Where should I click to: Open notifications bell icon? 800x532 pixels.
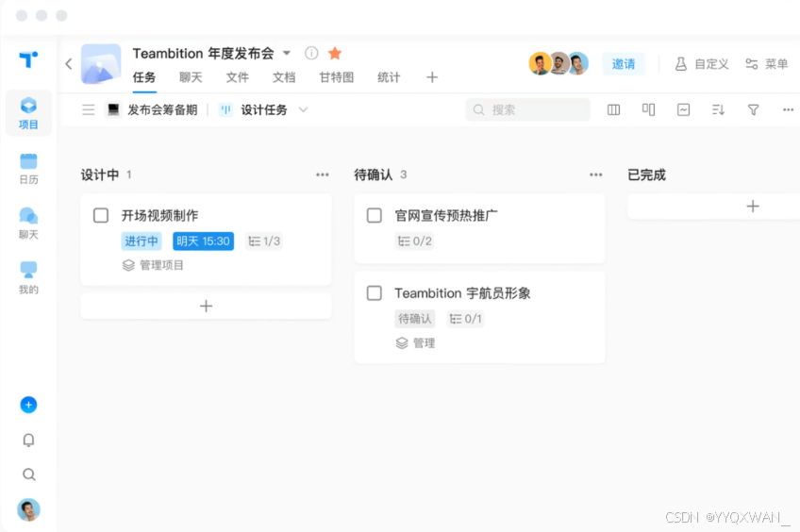pos(28,440)
